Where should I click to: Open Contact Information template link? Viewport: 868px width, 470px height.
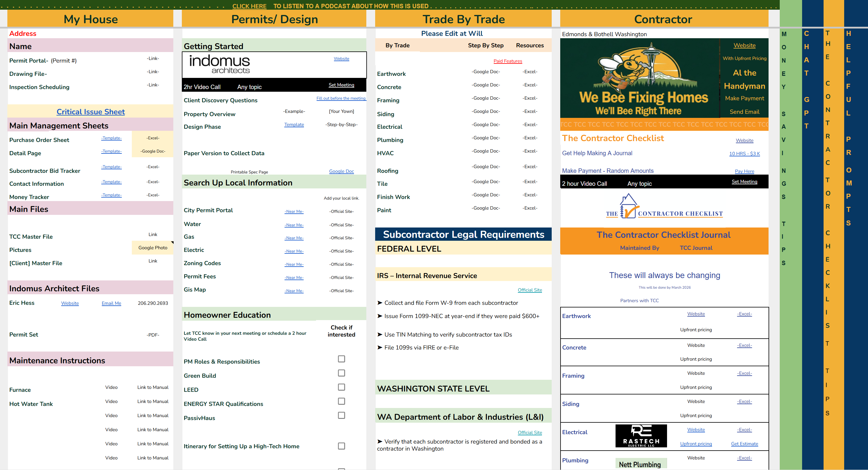[x=112, y=182]
